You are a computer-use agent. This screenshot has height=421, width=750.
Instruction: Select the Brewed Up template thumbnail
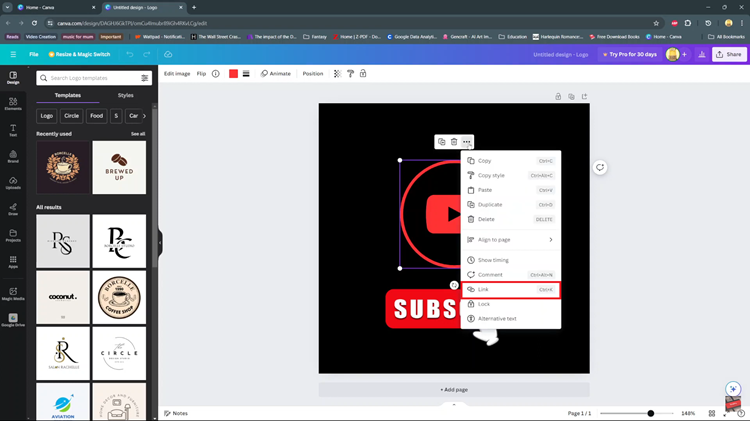point(119,167)
